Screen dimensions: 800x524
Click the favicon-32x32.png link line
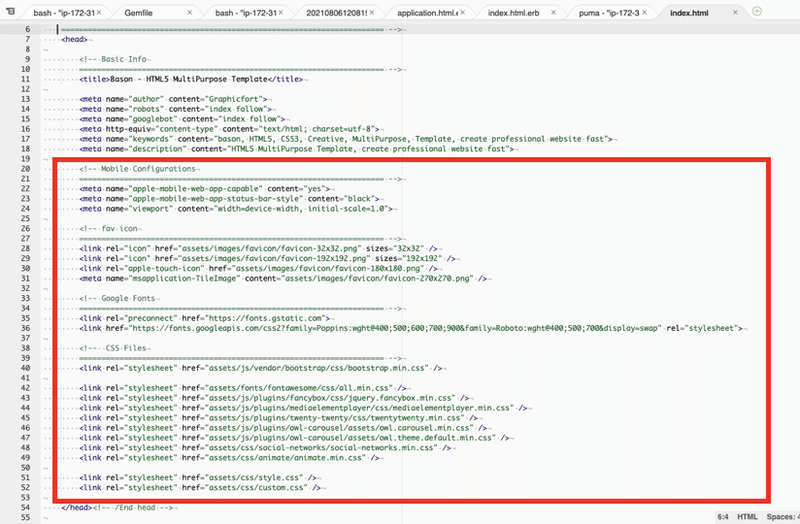coord(258,248)
